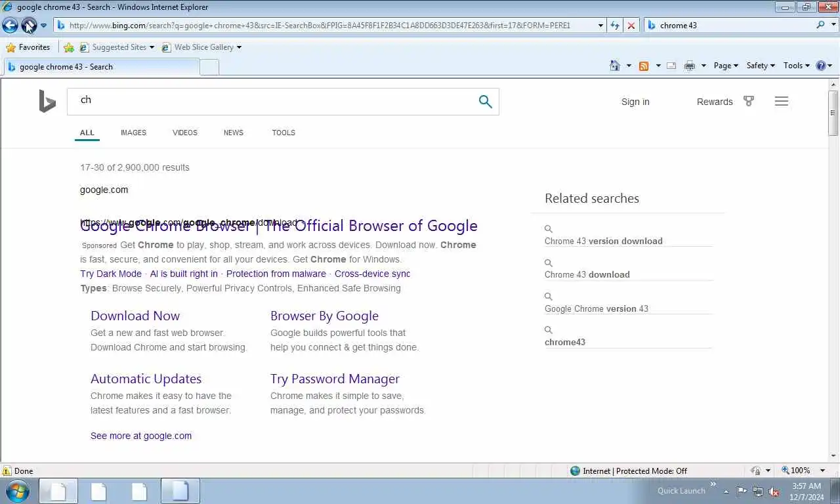
Task: Open the Tools menu
Action: [x=797, y=66]
